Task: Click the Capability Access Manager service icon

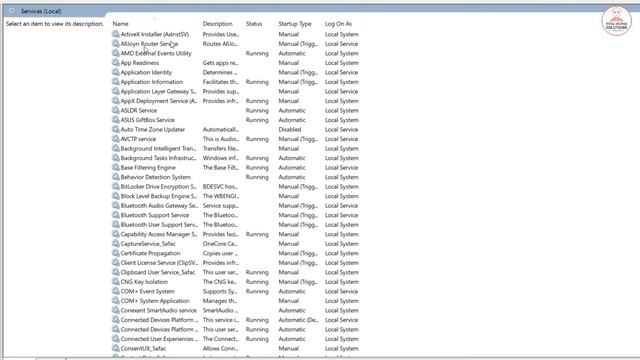Action: pyautogui.click(x=116, y=234)
